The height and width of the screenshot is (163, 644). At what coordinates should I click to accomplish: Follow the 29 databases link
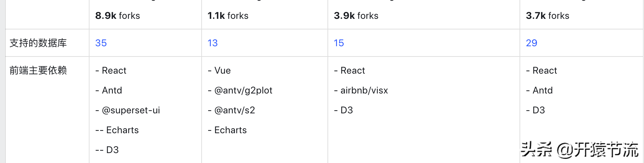click(x=531, y=43)
